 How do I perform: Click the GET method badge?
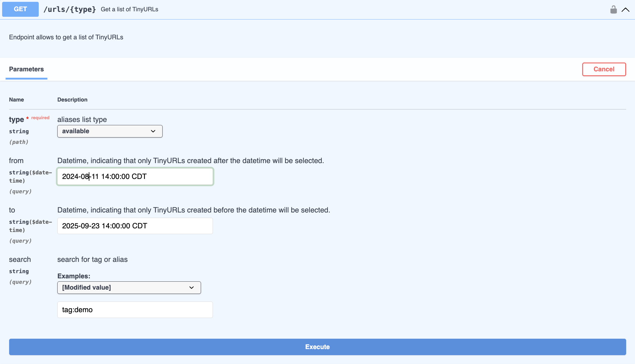point(20,9)
